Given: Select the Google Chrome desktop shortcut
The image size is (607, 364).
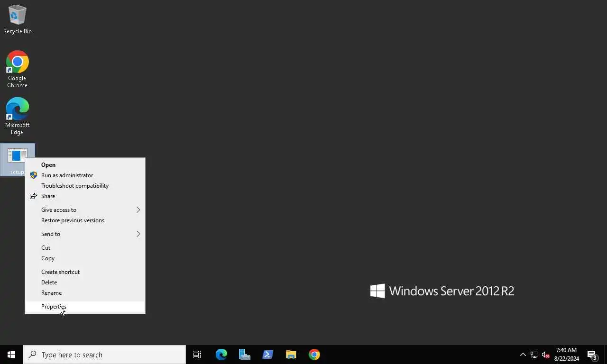Looking at the screenshot, I should 18,69.
